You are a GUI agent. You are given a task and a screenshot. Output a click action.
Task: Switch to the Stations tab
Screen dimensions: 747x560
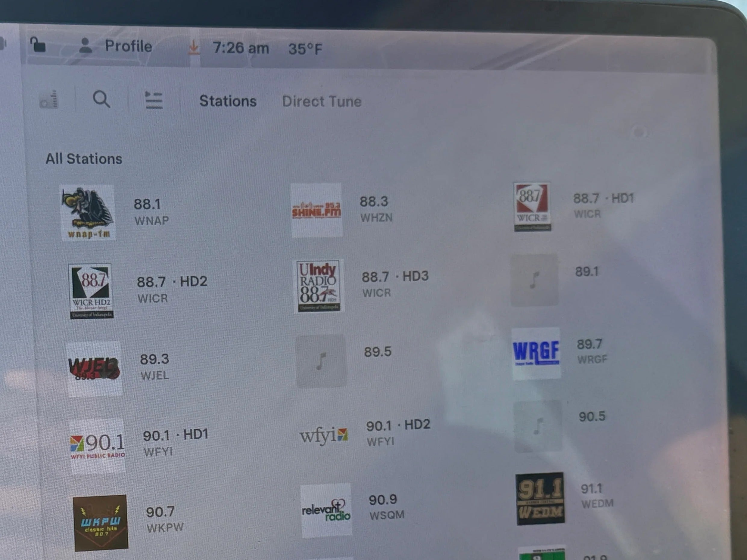pos(228,101)
